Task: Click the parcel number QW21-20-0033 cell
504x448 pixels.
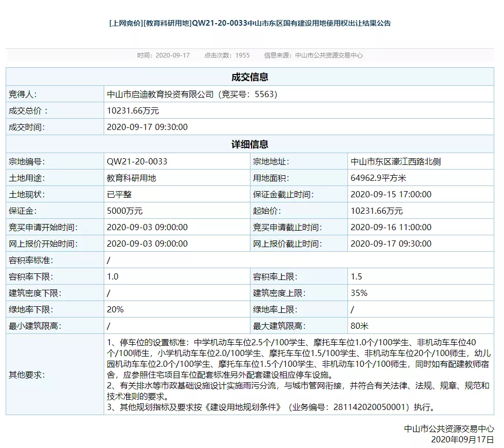Action: 137,161
